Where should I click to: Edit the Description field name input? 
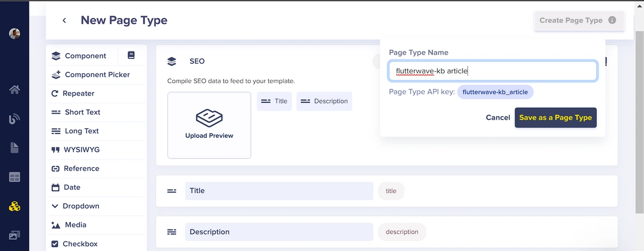[x=279, y=232]
